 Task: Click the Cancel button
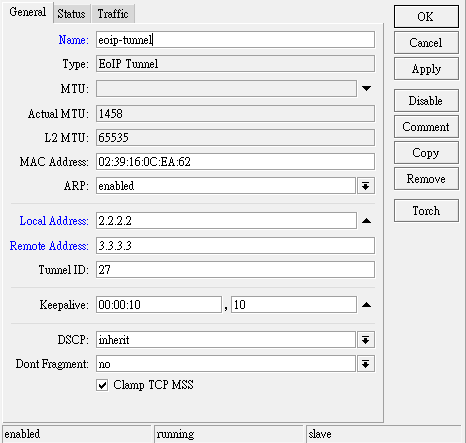(x=426, y=43)
